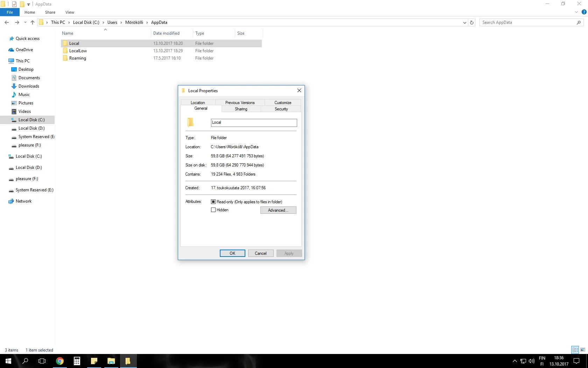Open the Explorer help icon
This screenshot has width=588, height=368.
(584, 12)
